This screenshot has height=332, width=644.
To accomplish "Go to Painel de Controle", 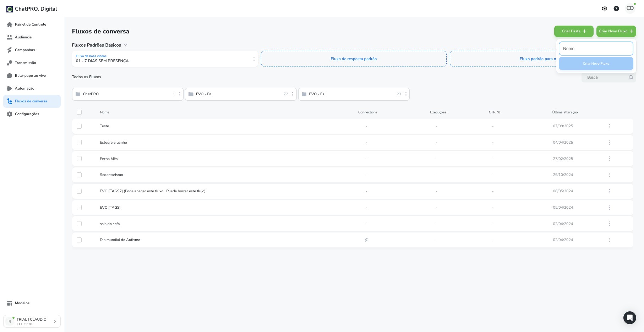I will coord(32,25).
